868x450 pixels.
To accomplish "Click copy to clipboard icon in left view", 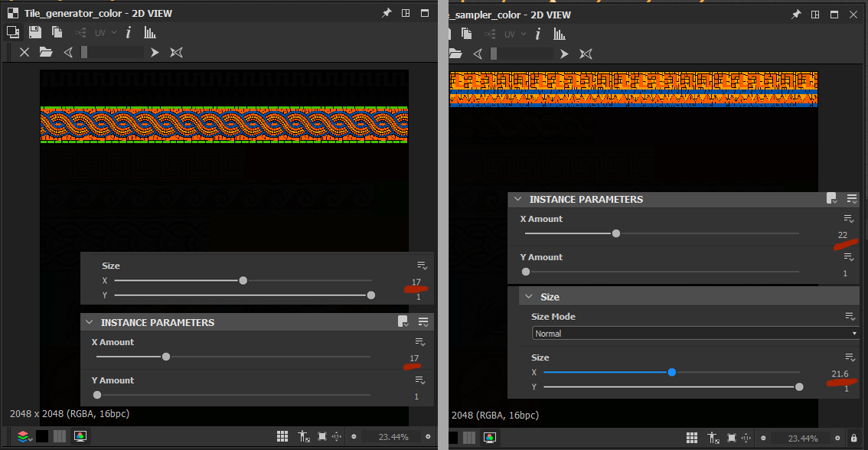I will pyautogui.click(x=57, y=32).
